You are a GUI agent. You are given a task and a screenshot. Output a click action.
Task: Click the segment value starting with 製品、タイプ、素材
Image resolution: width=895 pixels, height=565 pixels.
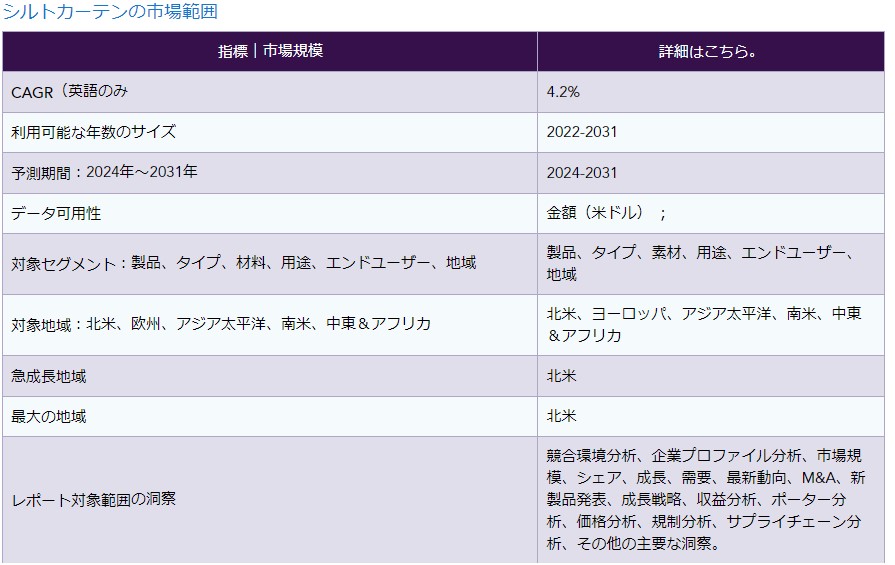tap(700, 264)
